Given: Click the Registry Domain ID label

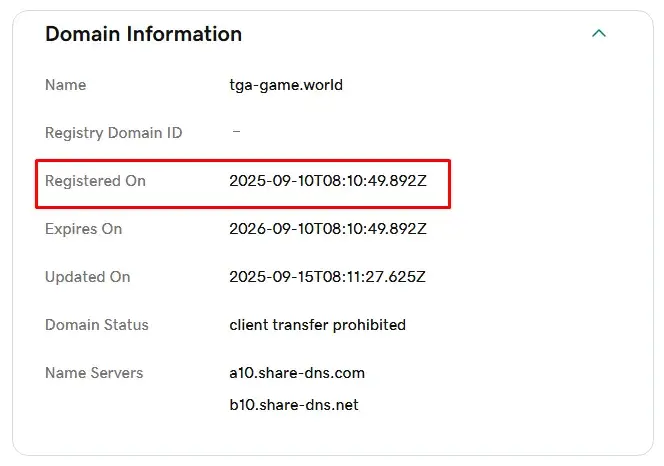Looking at the screenshot, I should click(x=113, y=133).
